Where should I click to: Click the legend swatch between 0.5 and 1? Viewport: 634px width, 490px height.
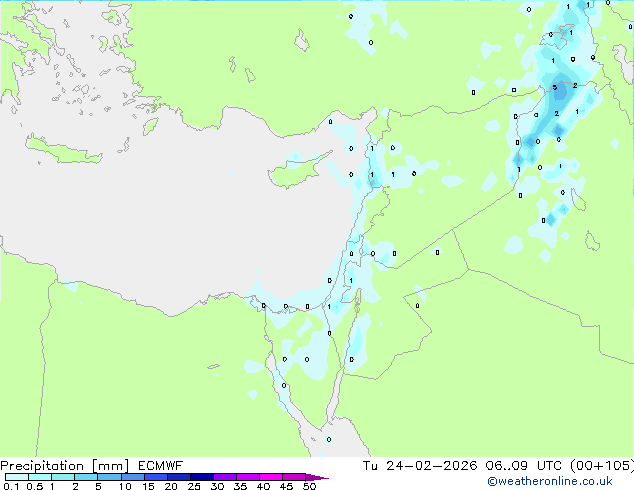click(x=40, y=477)
